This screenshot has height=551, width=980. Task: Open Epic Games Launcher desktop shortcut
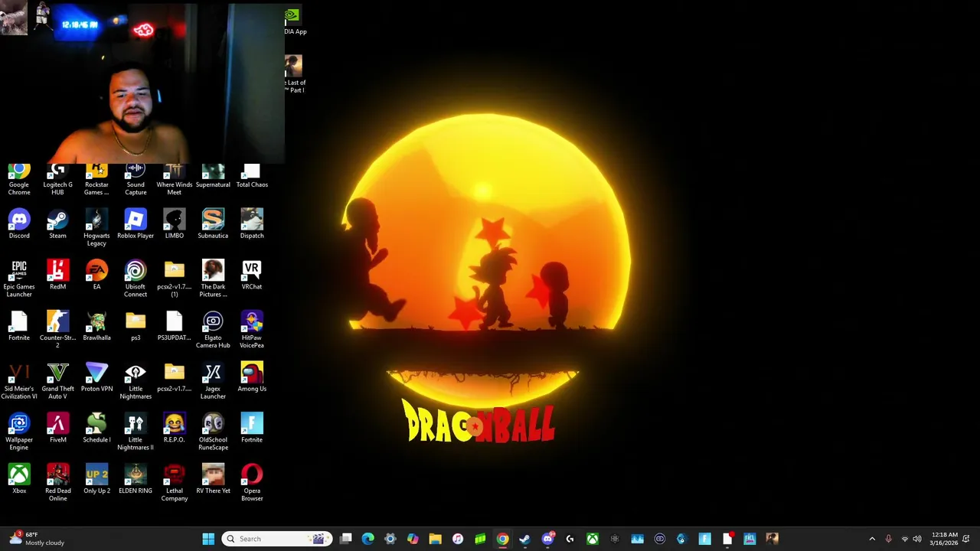pos(19,279)
